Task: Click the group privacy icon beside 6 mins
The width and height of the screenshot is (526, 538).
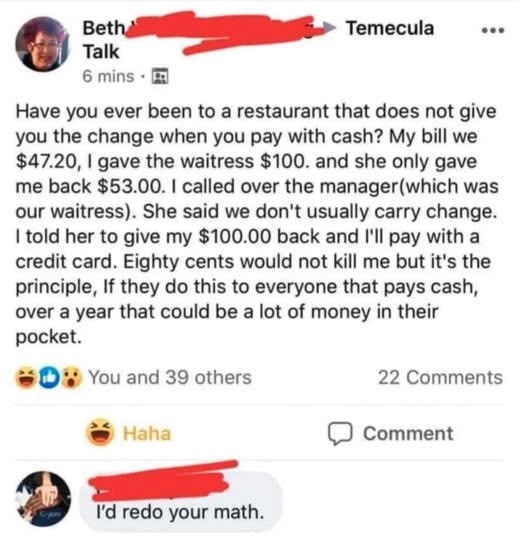Action: [160, 76]
